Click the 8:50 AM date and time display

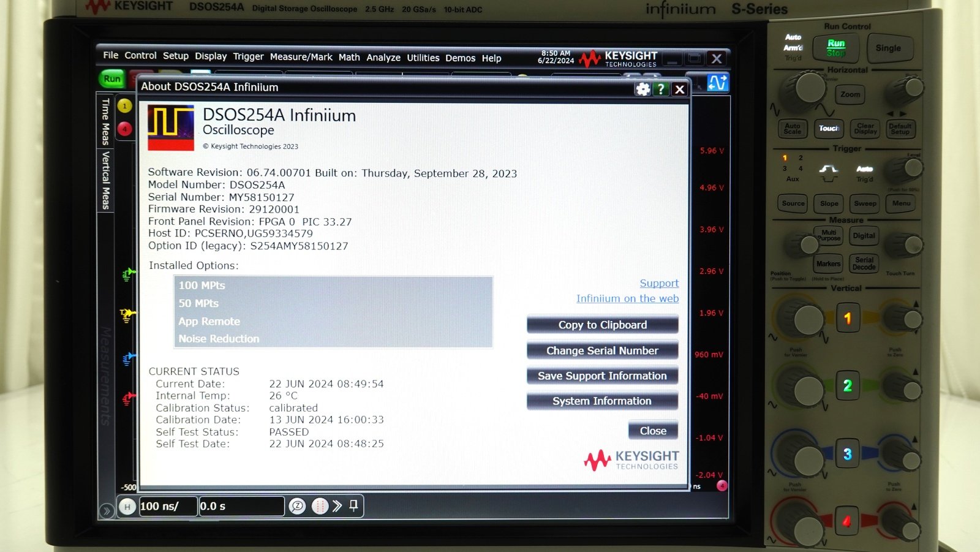point(556,57)
